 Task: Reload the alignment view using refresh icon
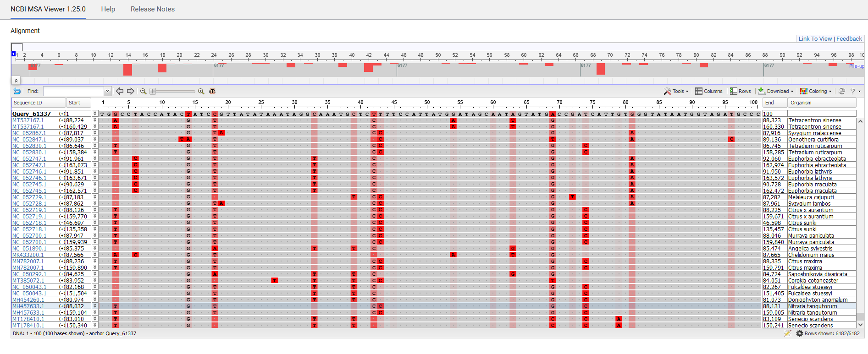(842, 91)
